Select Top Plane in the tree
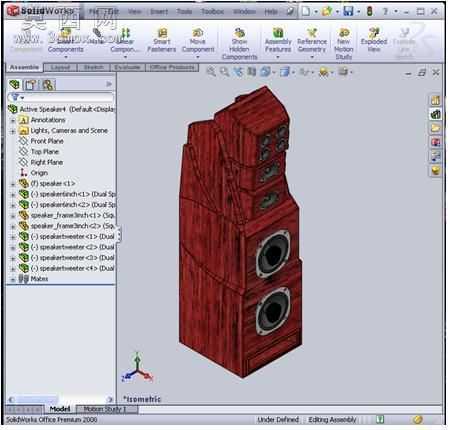Viewport: 450px width, 430px height. [x=45, y=152]
